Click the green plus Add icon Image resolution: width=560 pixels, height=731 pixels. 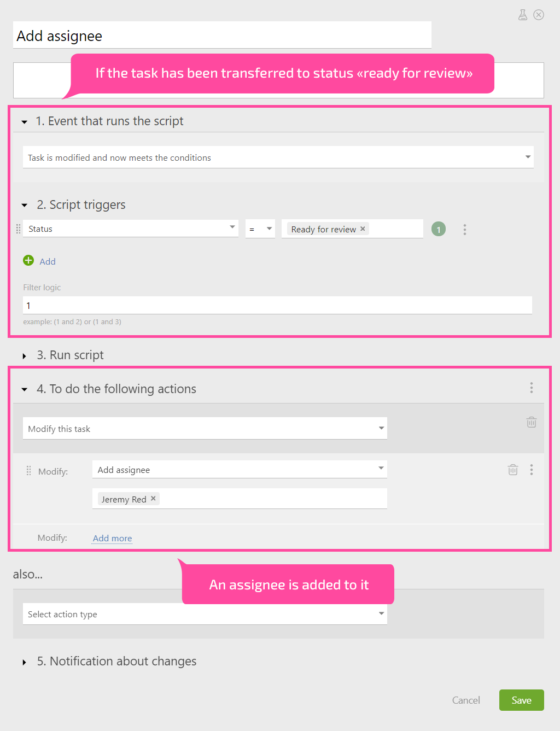pyautogui.click(x=28, y=261)
